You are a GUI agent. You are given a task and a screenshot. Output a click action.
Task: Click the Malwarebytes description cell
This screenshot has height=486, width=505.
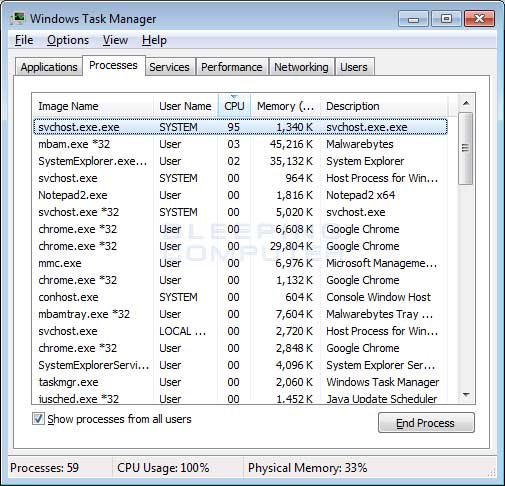[360, 144]
